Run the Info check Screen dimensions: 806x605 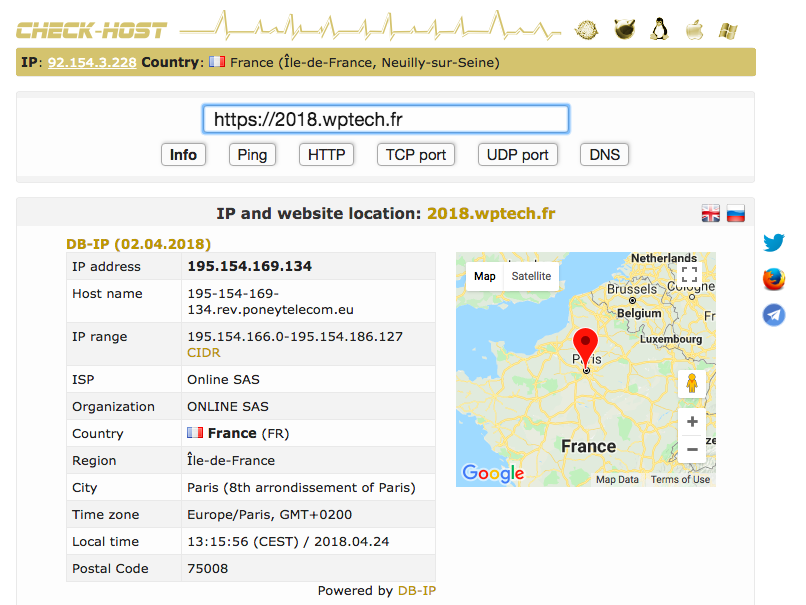coord(184,155)
